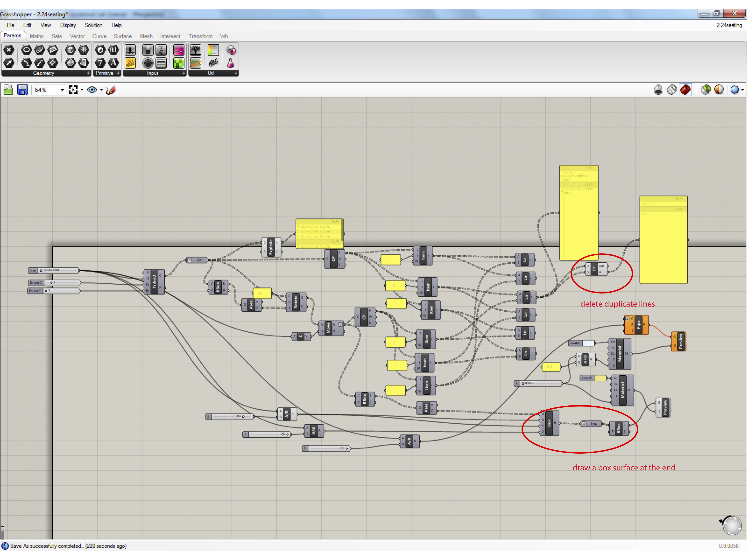Select the Sketch pencil tool

click(x=111, y=90)
